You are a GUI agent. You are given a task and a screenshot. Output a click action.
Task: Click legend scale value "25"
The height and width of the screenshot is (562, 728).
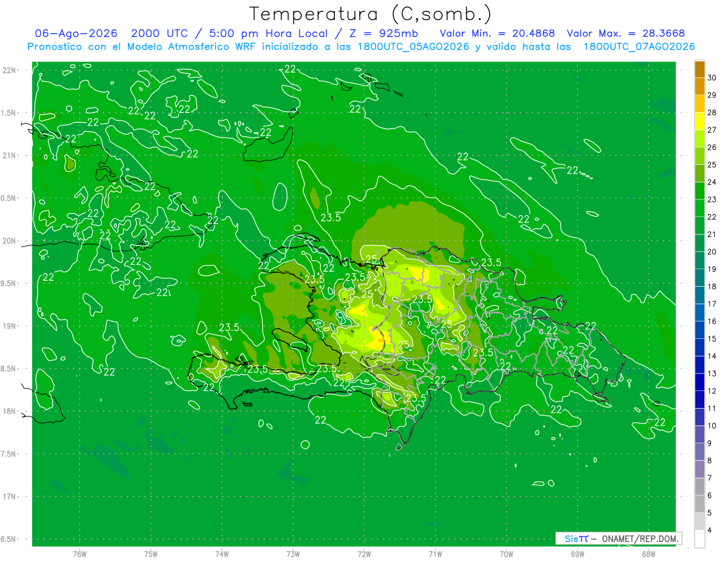tap(712, 165)
